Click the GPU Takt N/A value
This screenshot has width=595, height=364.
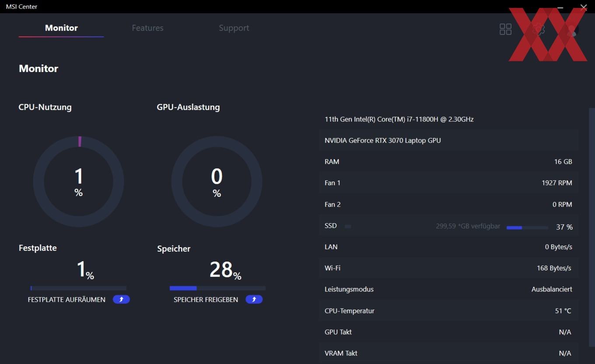tap(565, 332)
